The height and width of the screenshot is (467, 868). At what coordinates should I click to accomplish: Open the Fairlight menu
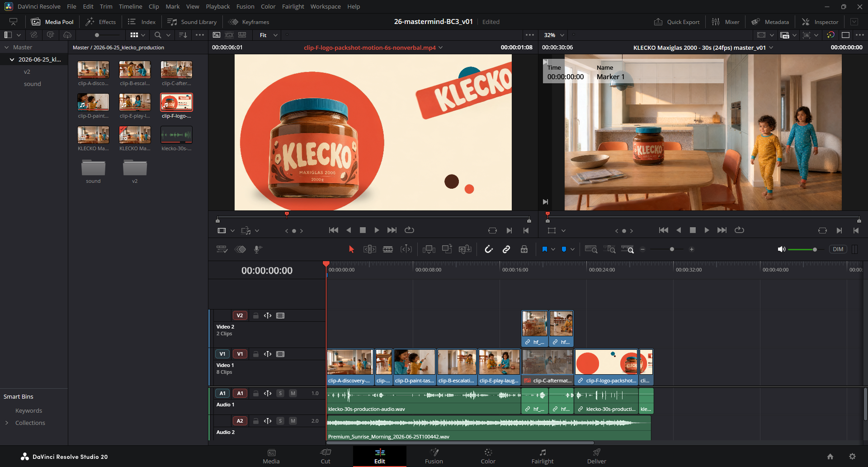[293, 6]
